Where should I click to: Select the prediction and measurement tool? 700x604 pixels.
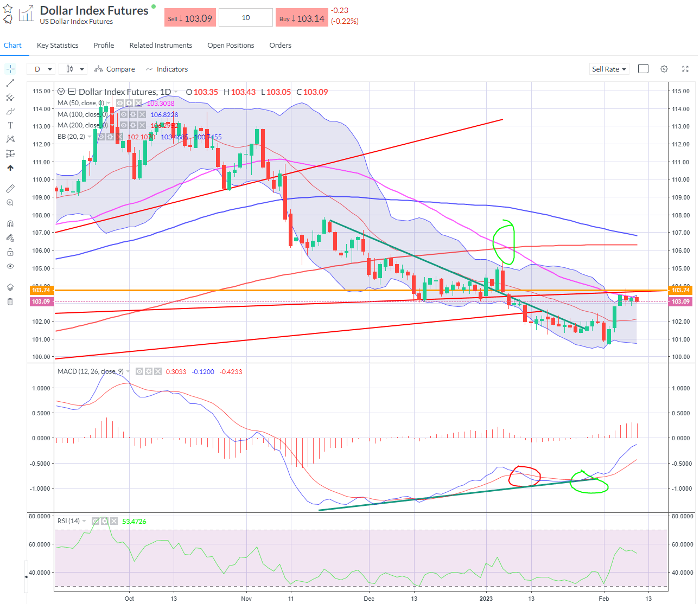click(10, 153)
